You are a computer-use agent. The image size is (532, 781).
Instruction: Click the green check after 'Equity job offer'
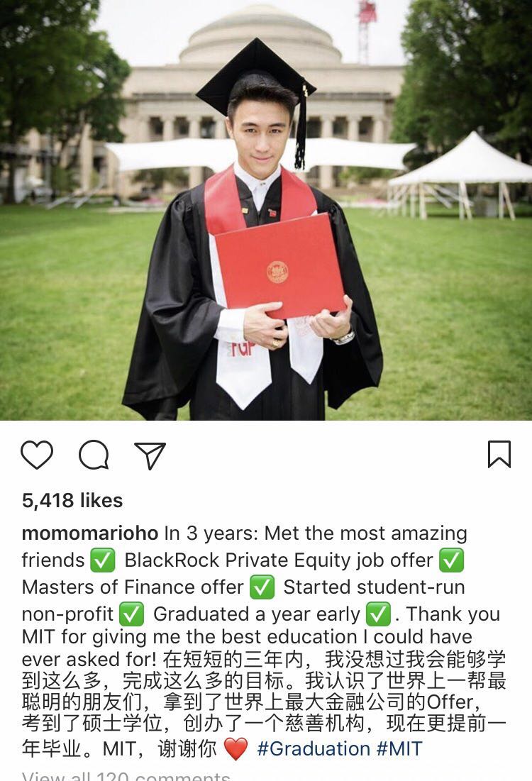tap(452, 560)
